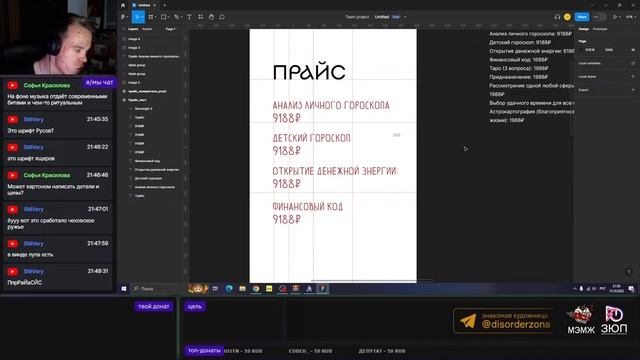Open the audio headphones icon

tap(557, 17)
